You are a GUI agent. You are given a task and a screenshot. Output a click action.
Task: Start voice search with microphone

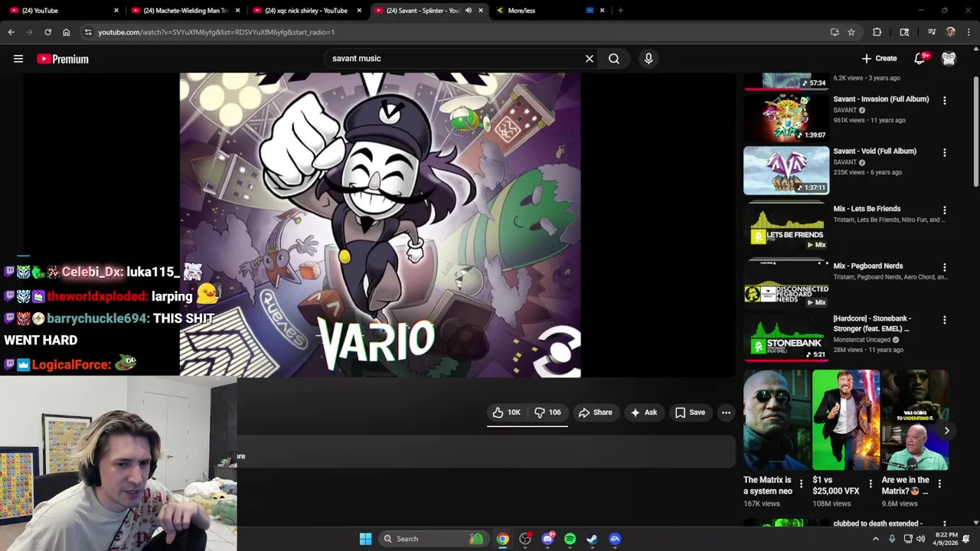[x=648, y=59]
